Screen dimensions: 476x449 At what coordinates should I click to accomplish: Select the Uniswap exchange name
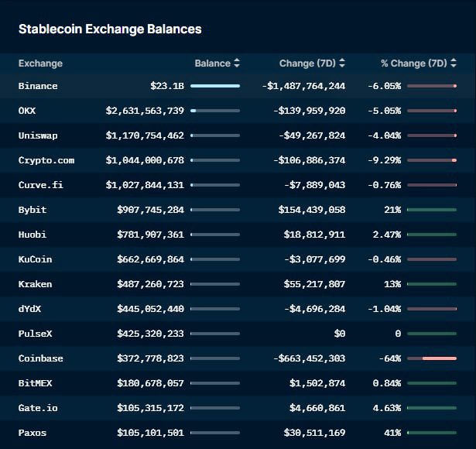(x=38, y=135)
